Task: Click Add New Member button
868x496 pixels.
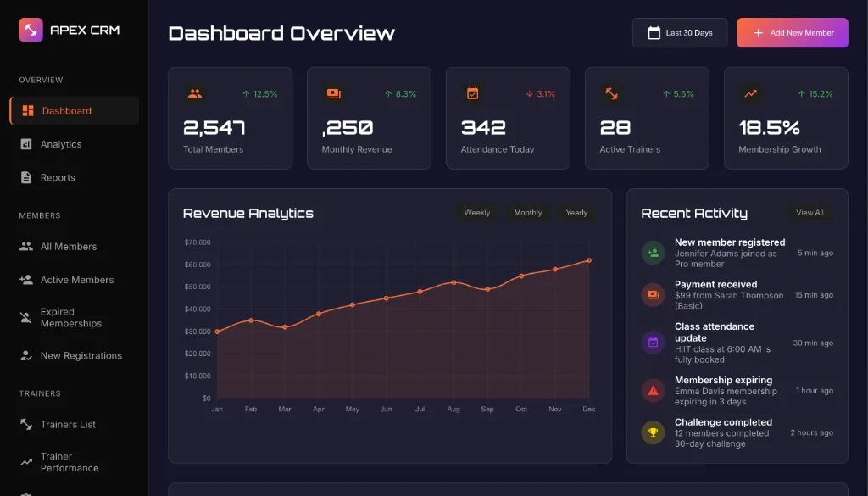Action: coord(793,33)
